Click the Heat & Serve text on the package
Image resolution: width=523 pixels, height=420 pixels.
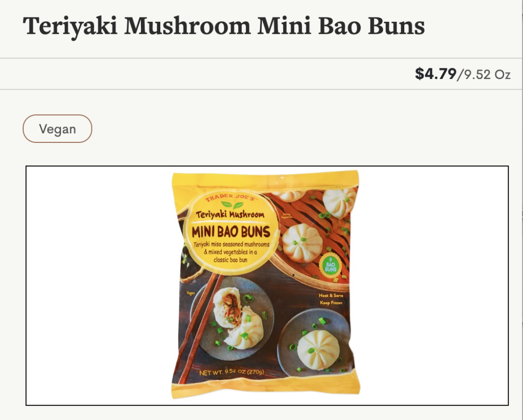point(331,295)
